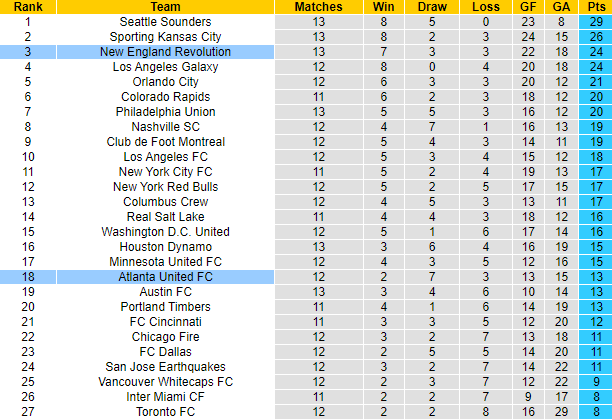Open the Orlando City team entry
612x420 pixels.
pos(165,81)
